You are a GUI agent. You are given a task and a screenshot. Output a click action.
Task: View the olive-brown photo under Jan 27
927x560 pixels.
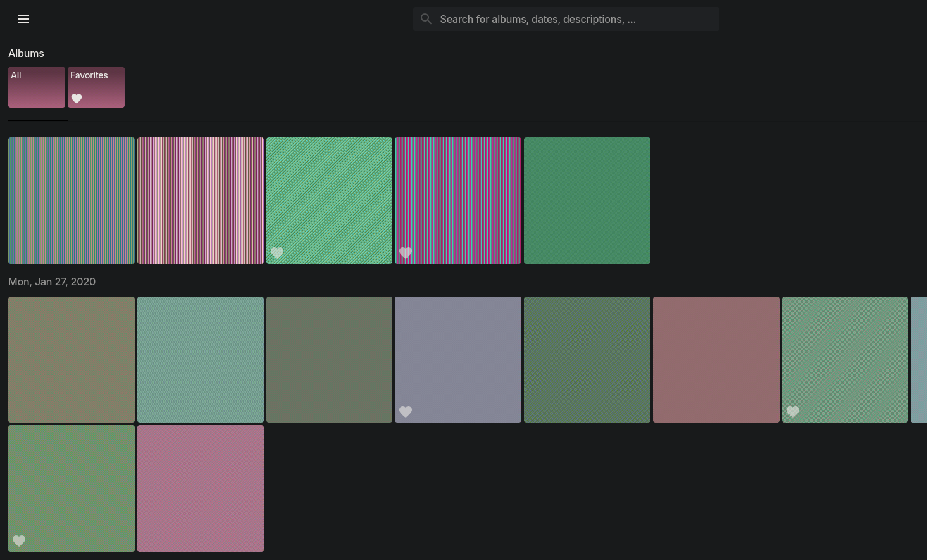[72, 359]
